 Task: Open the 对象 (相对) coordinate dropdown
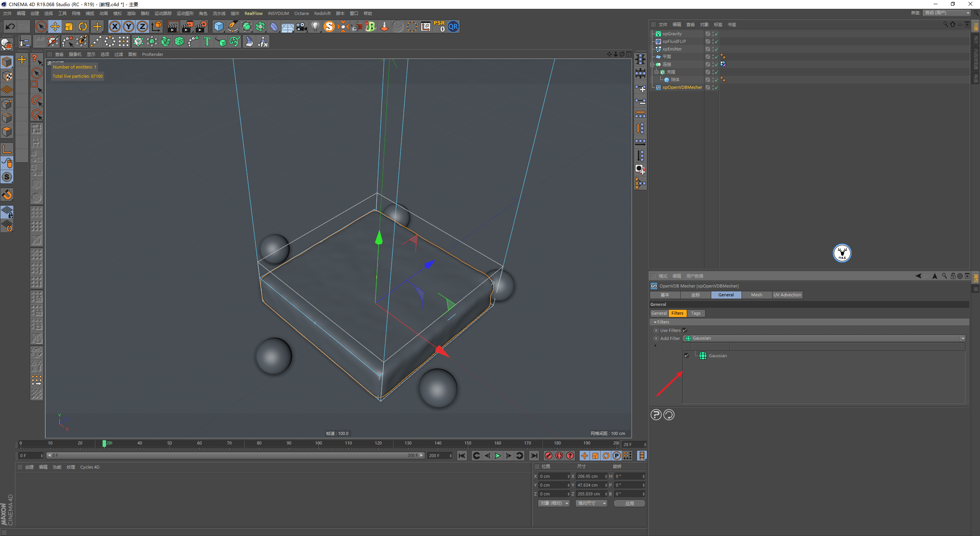click(554, 503)
